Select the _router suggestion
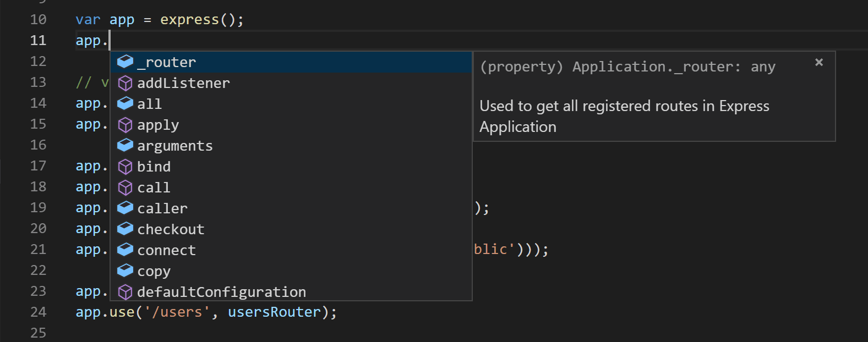Viewport: 868px width, 342px height. coord(166,62)
